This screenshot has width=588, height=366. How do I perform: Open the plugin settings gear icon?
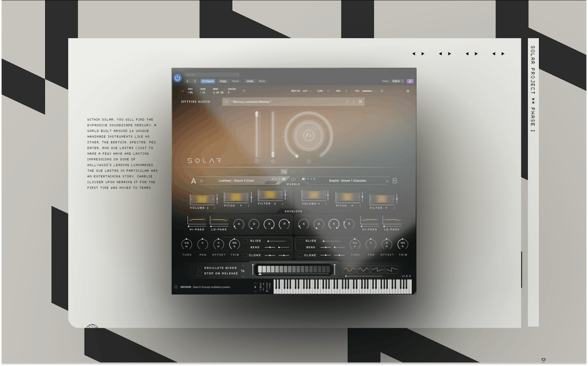click(408, 91)
